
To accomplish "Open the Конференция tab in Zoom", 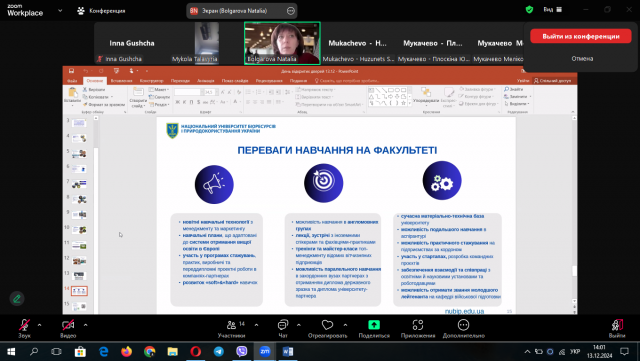I will (101, 11).
